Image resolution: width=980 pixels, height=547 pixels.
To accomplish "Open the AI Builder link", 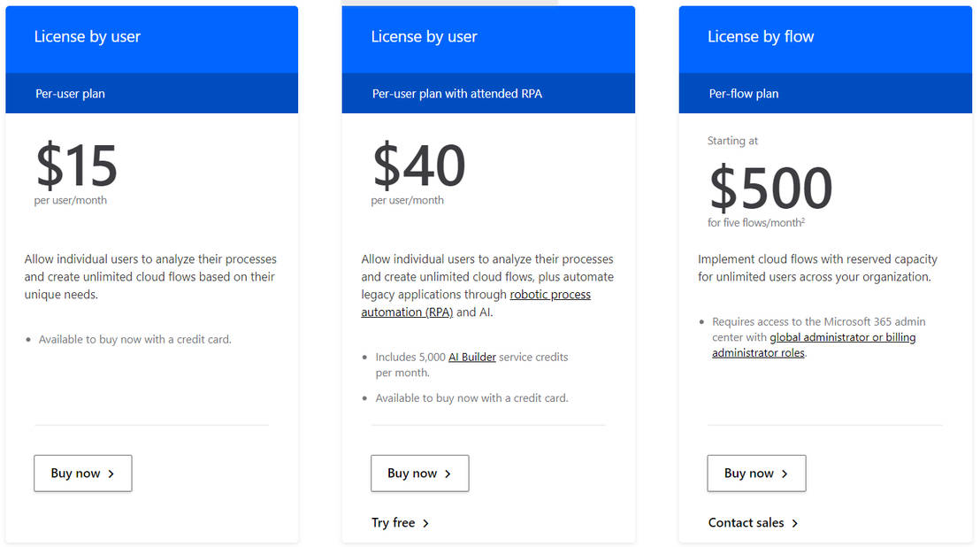I will pos(471,357).
